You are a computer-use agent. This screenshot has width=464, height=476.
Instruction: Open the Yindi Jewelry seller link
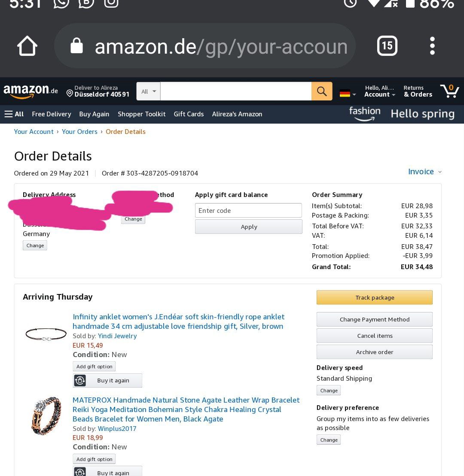pos(117,336)
